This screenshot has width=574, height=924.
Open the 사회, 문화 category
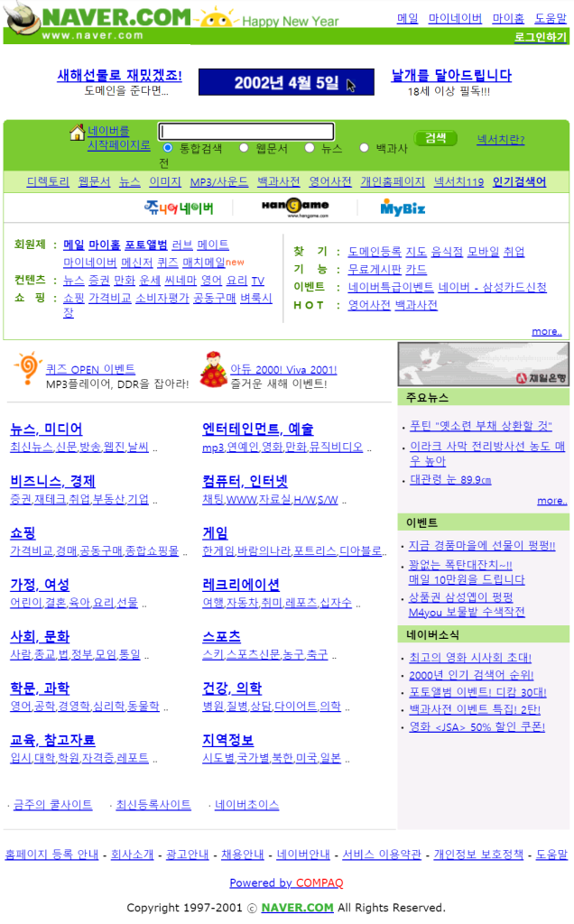(x=40, y=636)
